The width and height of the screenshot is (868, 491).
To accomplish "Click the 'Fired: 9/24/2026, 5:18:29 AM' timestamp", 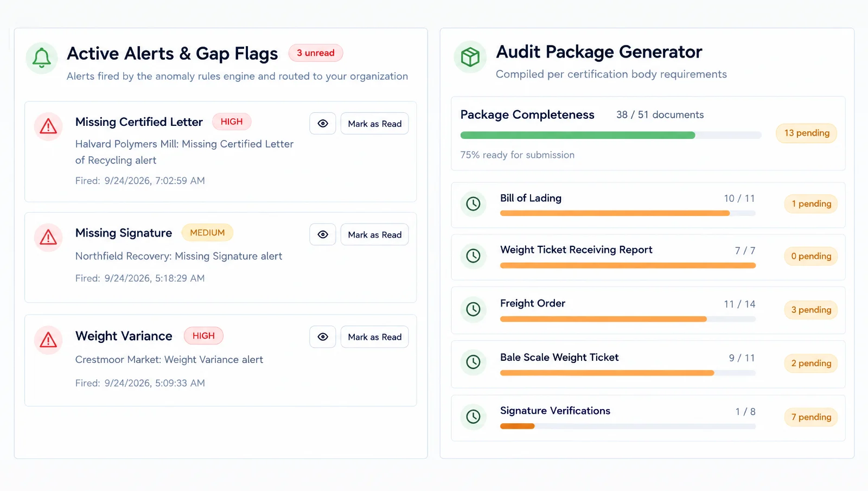I will point(140,278).
